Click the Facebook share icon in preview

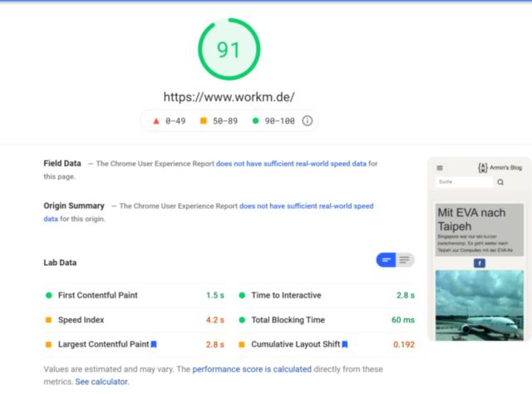click(480, 263)
